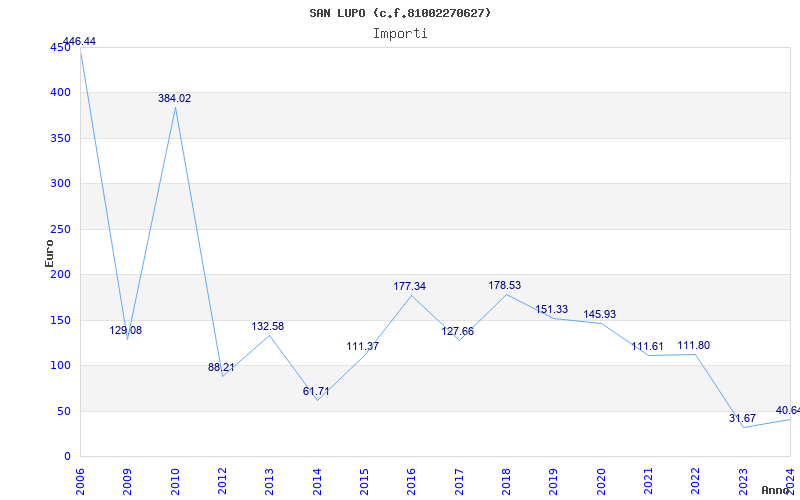800x500 pixels.
Task: Click the Anno axis label
Action: pos(776,490)
